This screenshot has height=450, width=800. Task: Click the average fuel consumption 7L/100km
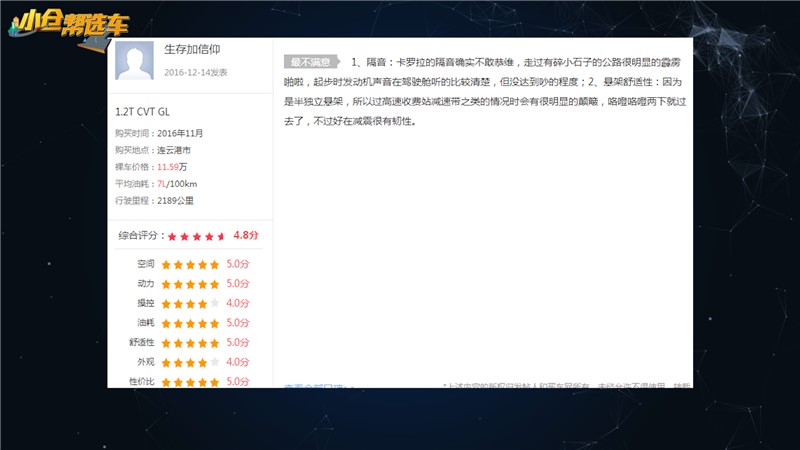[177, 184]
